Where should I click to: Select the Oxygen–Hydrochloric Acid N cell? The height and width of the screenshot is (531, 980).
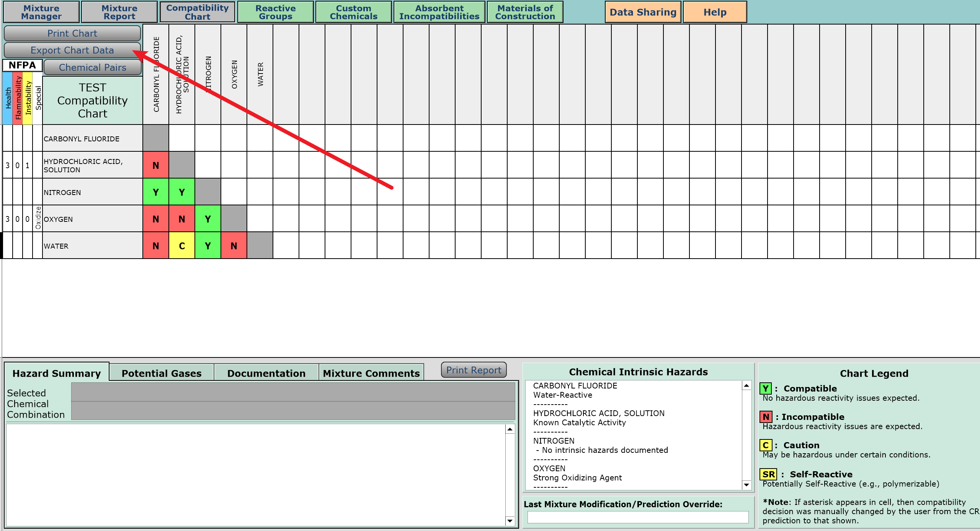click(x=182, y=219)
